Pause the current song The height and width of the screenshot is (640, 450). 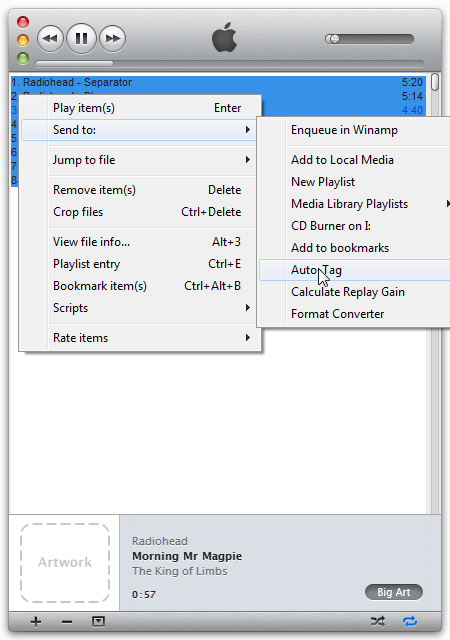point(81,38)
